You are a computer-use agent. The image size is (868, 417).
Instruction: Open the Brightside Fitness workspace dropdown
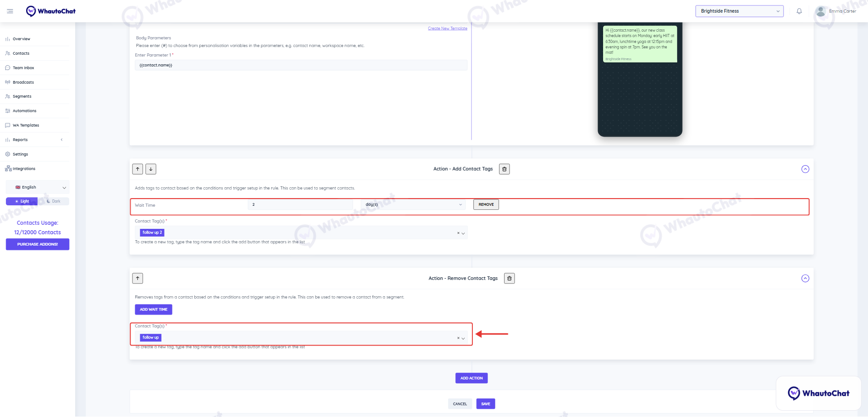[x=739, y=11]
